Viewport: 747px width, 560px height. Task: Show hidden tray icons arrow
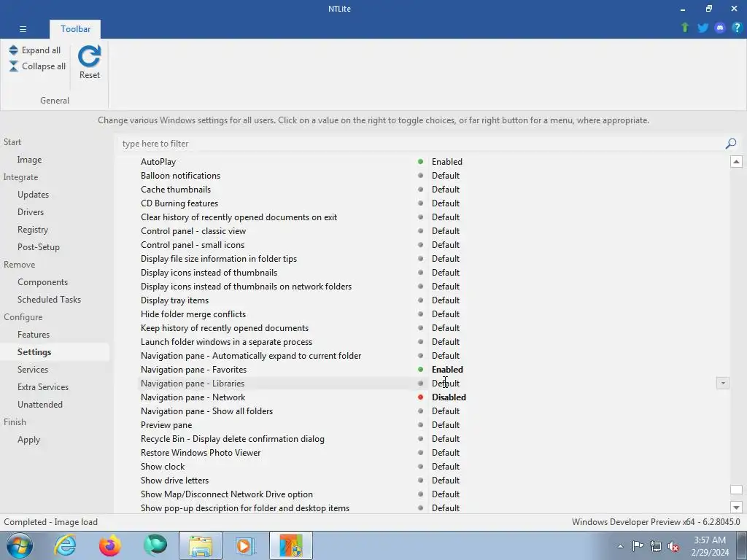(x=620, y=547)
